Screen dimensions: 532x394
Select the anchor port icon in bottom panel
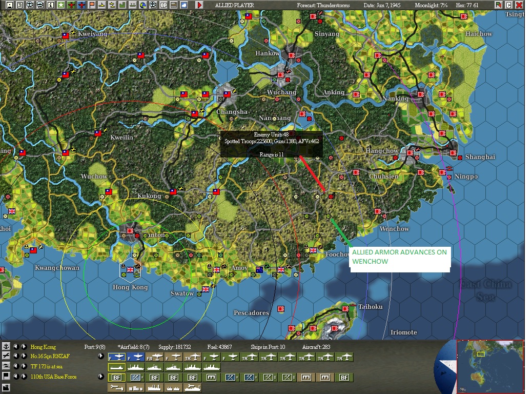tap(6, 346)
